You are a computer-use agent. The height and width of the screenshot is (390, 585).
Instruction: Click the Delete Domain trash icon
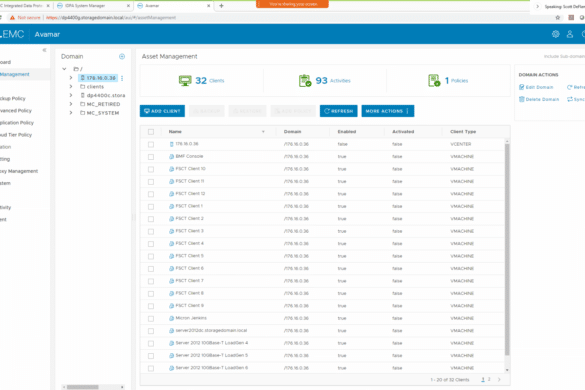(522, 99)
